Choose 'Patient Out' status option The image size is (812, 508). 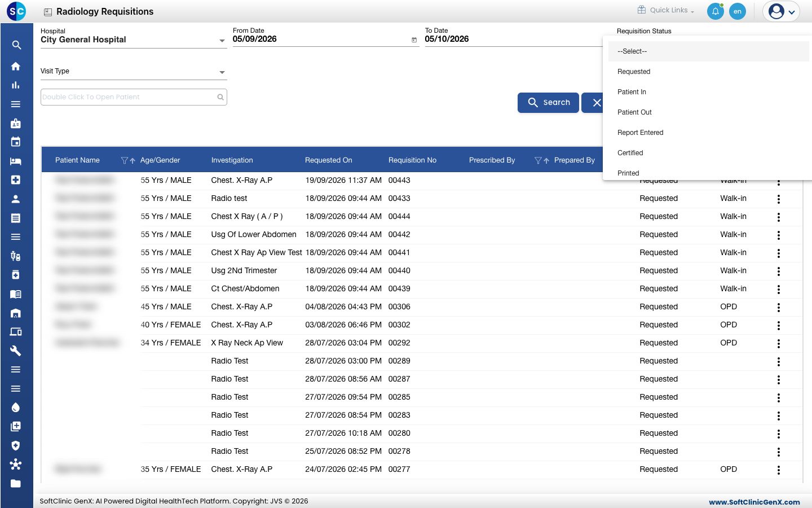click(x=709, y=112)
